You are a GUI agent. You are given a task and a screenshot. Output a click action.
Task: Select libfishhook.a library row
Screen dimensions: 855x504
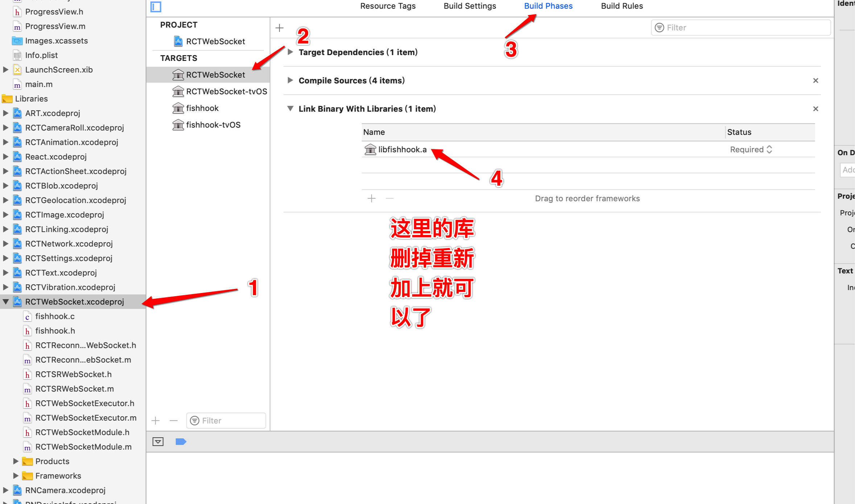coord(402,149)
